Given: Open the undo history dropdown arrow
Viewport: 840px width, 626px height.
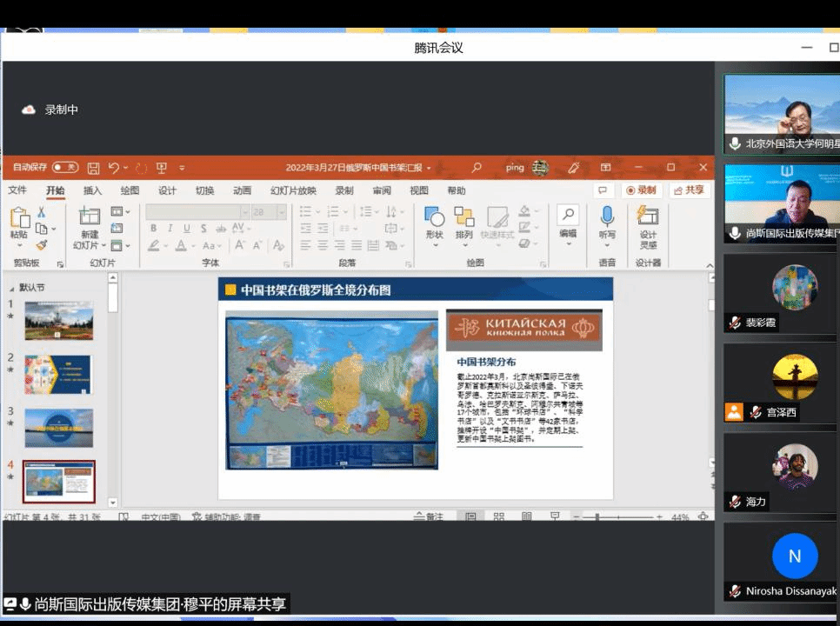Looking at the screenshot, I should (125, 168).
